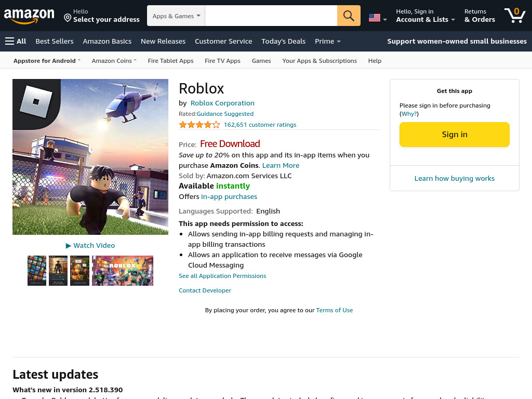Click the location pin address selector
The image size is (532, 399).
click(102, 16)
